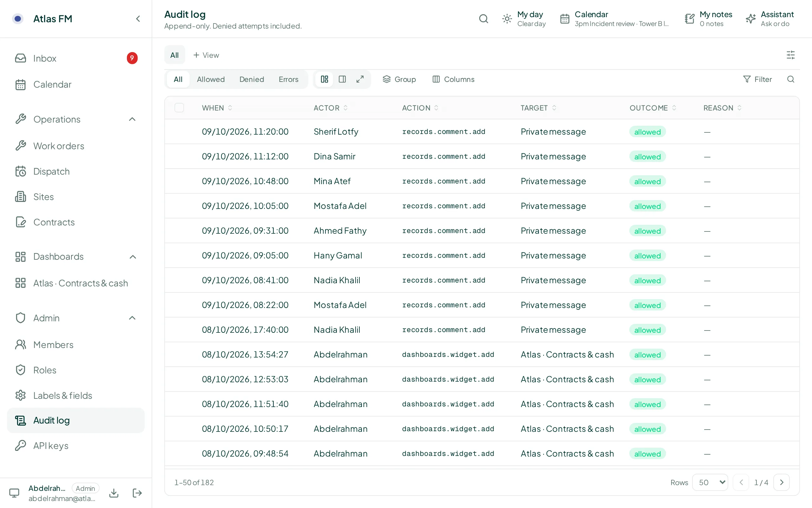Open the Calendar header widget
The height and width of the screenshot is (508, 812).
point(614,19)
